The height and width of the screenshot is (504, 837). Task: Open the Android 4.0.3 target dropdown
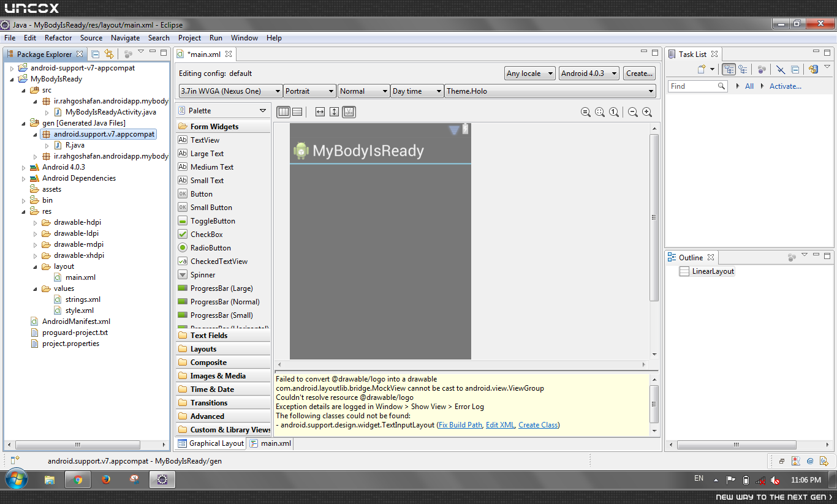589,73
